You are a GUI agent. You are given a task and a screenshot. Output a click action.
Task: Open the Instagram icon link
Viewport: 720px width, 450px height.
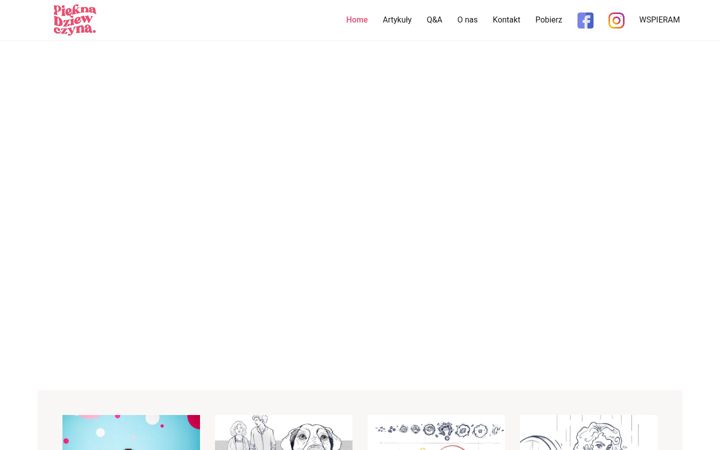[x=616, y=20]
